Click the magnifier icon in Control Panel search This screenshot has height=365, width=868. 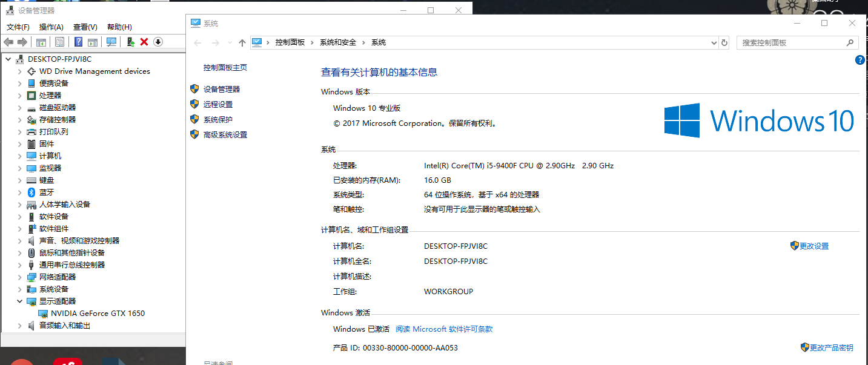pos(850,42)
